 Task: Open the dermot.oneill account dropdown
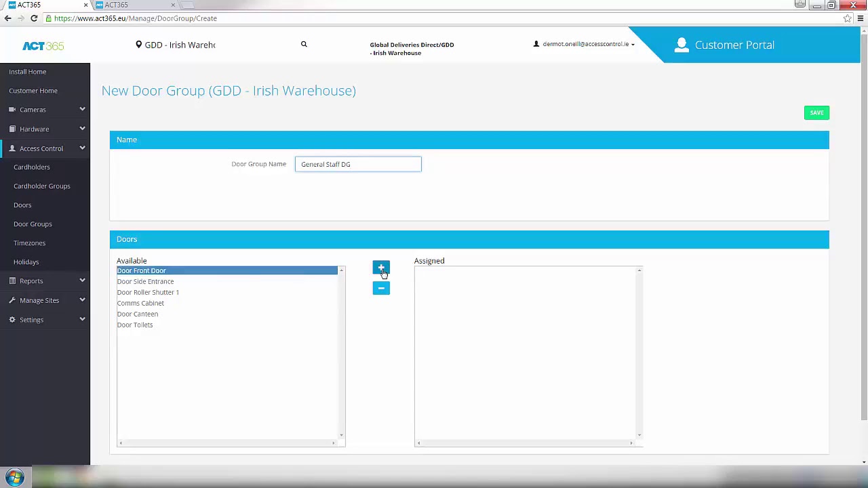(x=585, y=44)
